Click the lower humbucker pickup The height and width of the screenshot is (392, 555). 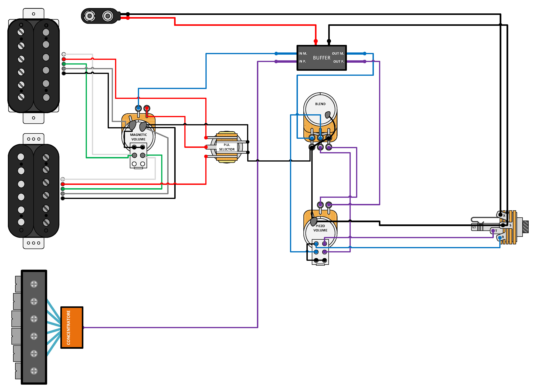34,191
